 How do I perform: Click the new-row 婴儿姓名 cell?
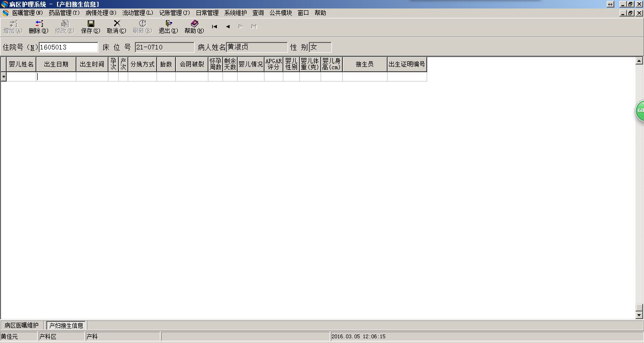[x=21, y=77]
